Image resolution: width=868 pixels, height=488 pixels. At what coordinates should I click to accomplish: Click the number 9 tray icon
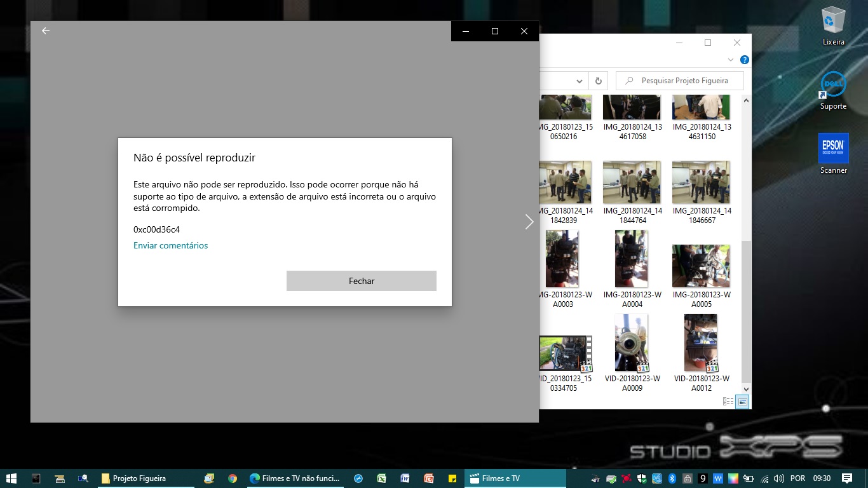click(703, 478)
